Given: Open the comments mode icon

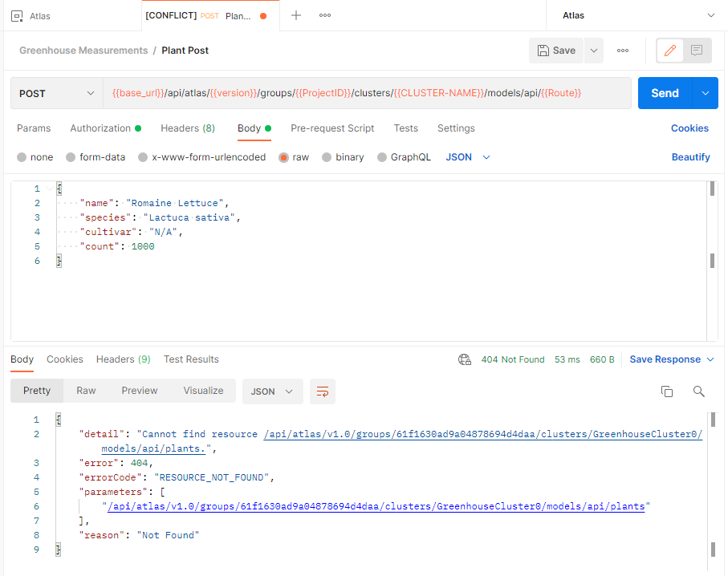Looking at the screenshot, I should 697,51.
